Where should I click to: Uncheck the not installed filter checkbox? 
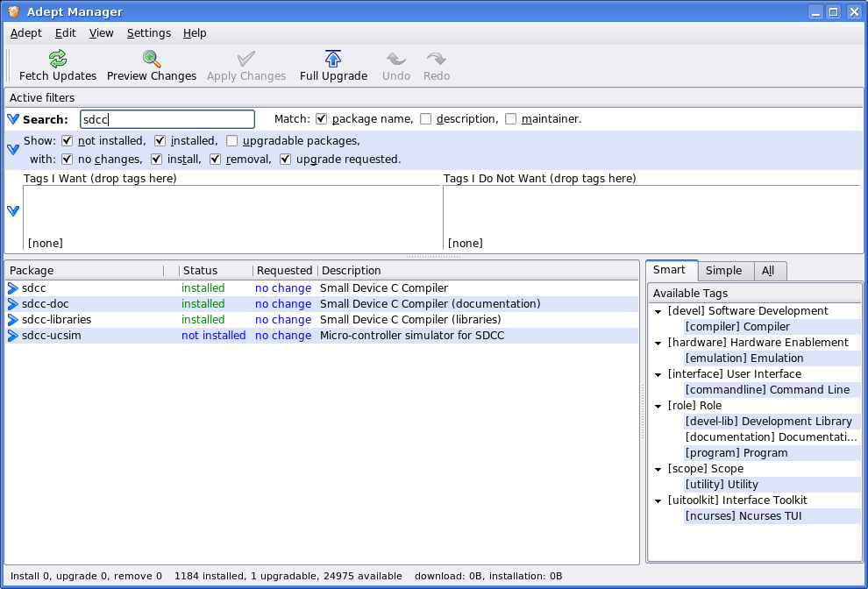pos(68,140)
